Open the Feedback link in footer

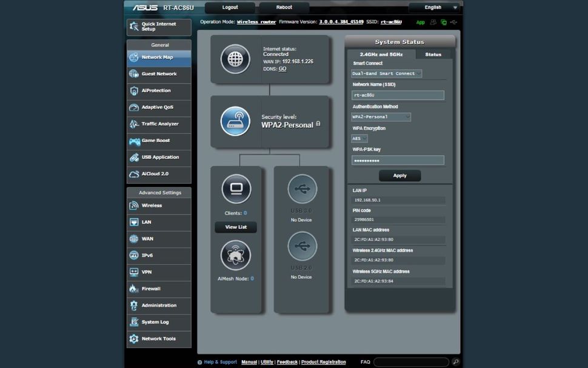click(287, 362)
